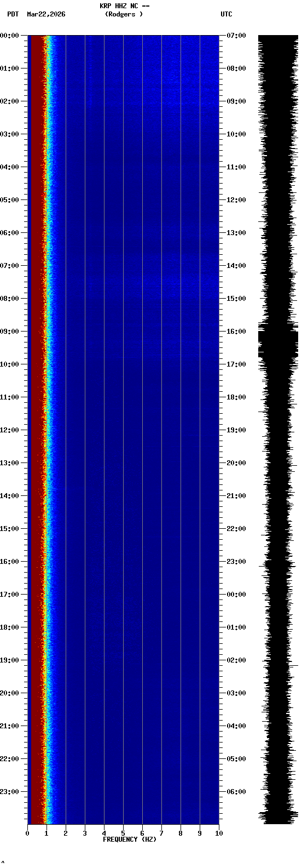Click the 'UTC' timezone label
This screenshot has width=302, height=868.
(226, 14)
